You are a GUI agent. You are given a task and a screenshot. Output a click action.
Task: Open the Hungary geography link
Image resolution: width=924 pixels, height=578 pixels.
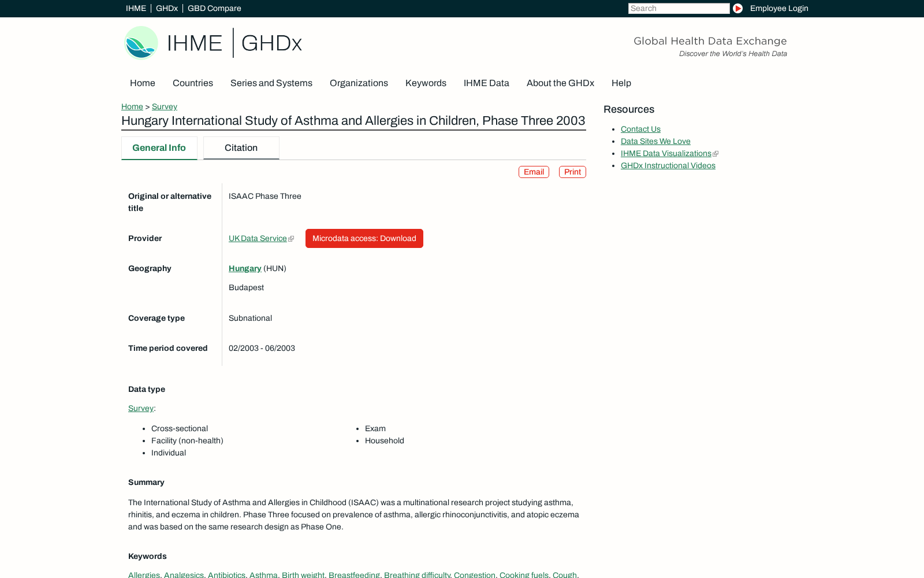click(245, 268)
